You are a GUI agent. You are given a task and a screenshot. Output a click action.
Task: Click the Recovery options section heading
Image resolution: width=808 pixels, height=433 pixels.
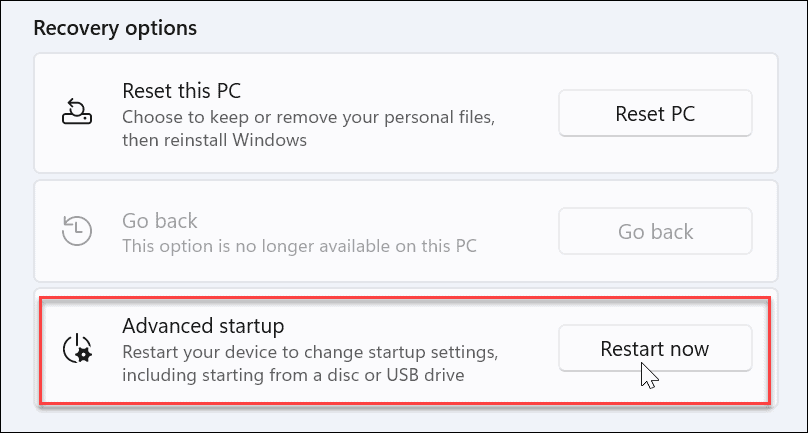click(x=115, y=27)
